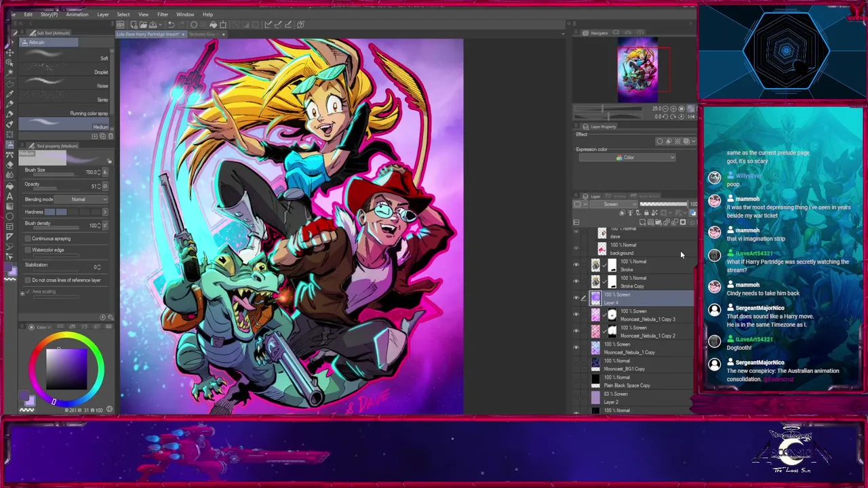Zoom out using navigator minus icon

coord(666,108)
